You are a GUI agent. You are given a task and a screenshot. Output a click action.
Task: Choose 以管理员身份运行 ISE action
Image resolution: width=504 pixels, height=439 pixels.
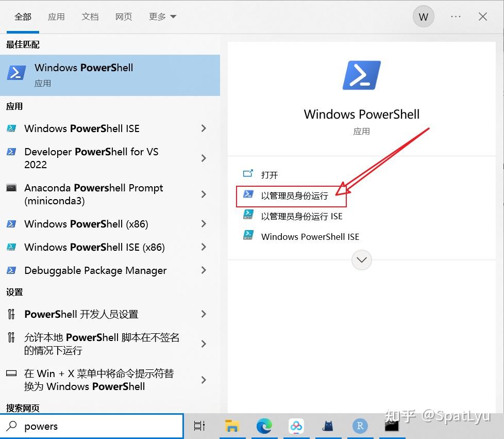pyautogui.click(x=301, y=216)
